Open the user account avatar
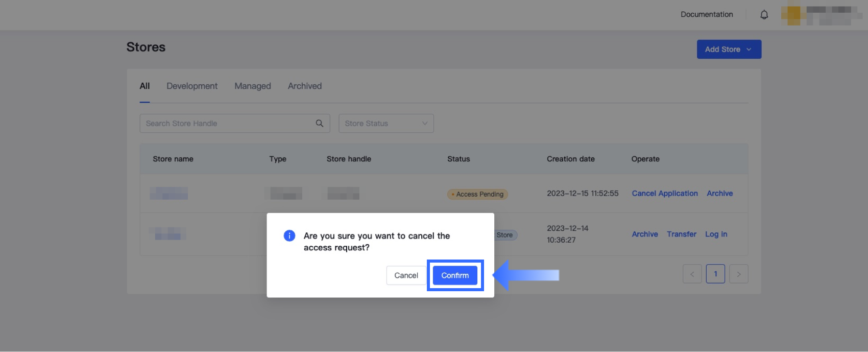The image size is (868, 352). (x=793, y=15)
